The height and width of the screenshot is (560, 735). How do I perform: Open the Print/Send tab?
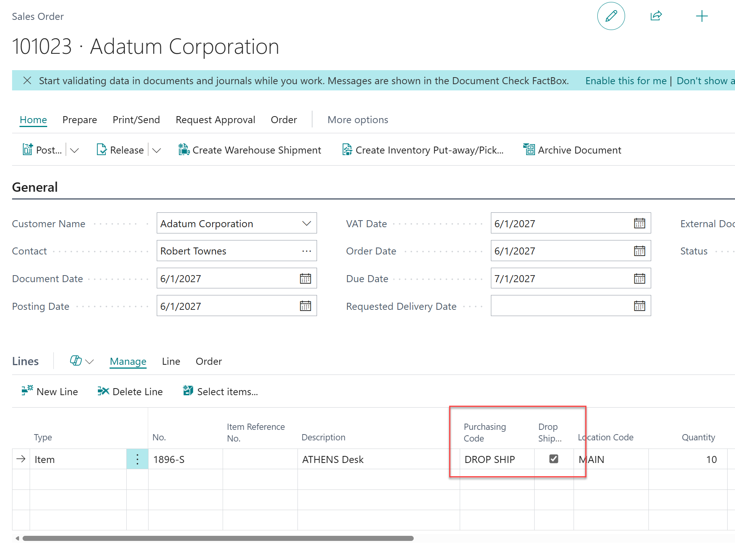click(x=136, y=120)
